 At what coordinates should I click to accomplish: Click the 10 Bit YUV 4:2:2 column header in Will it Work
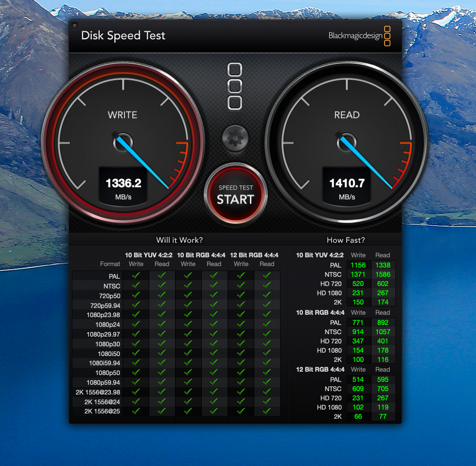[x=149, y=255]
